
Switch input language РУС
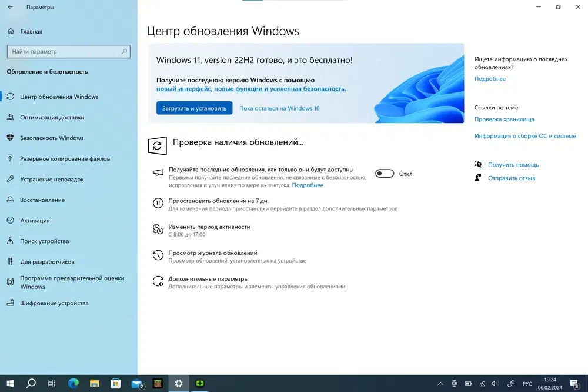click(527, 383)
